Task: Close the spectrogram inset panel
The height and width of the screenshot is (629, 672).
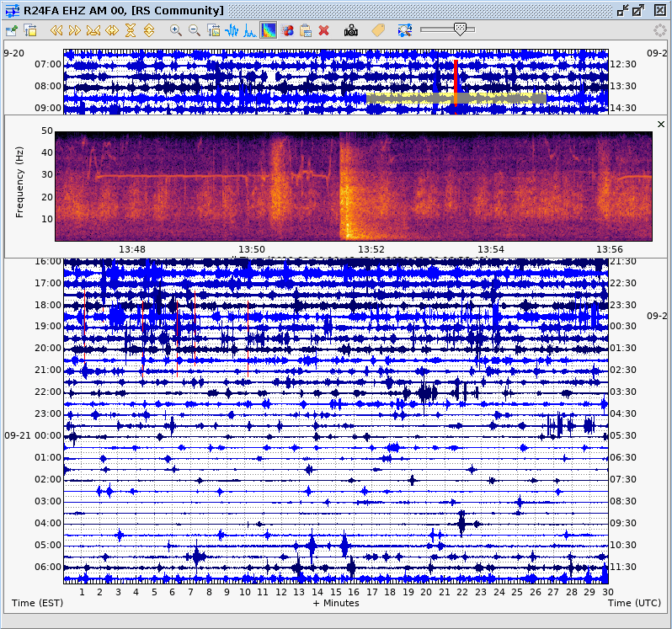Action: (x=661, y=125)
